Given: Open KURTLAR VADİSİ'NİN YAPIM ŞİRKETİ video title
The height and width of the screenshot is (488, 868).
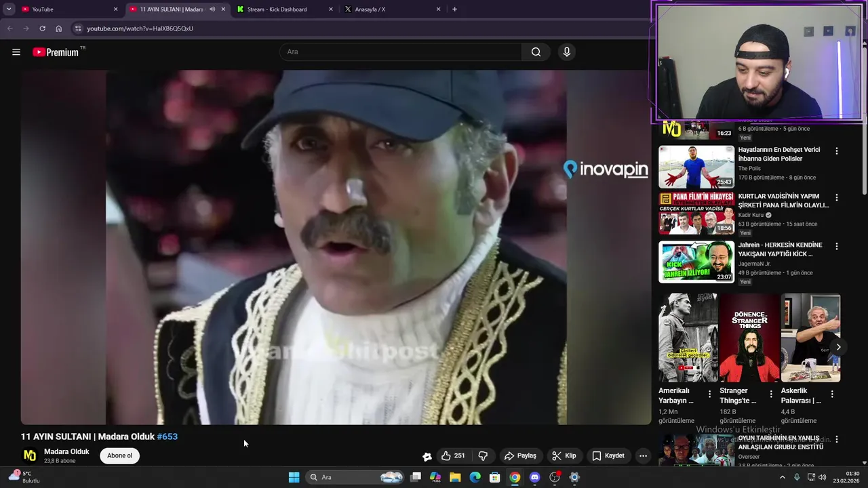Looking at the screenshot, I should tap(783, 201).
